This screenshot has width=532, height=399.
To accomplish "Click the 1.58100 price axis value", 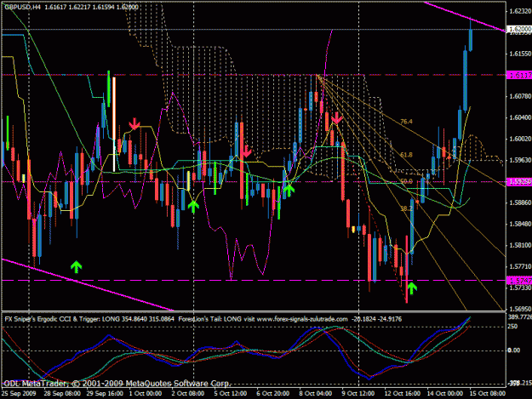I will (x=520, y=245).
